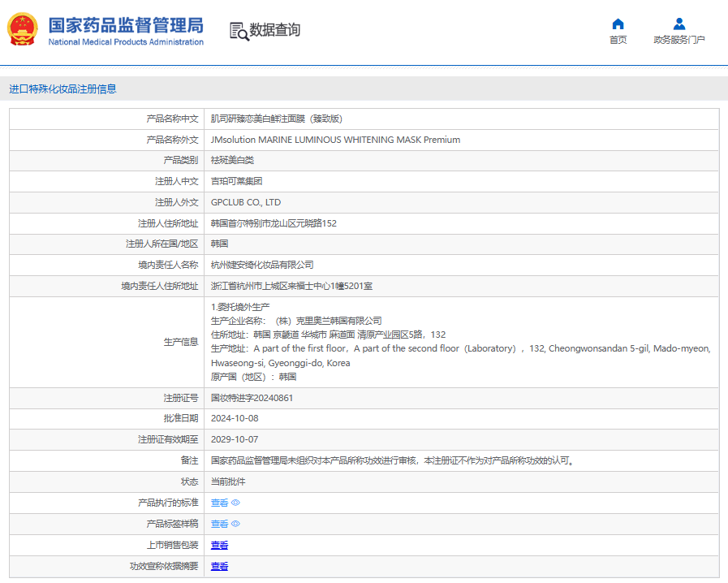Click the national emblem logo
The height and width of the screenshot is (583, 728).
coord(23,30)
